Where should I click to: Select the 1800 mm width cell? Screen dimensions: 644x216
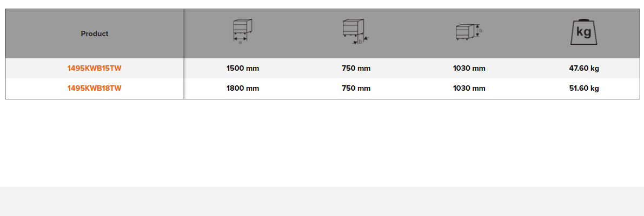243,89
